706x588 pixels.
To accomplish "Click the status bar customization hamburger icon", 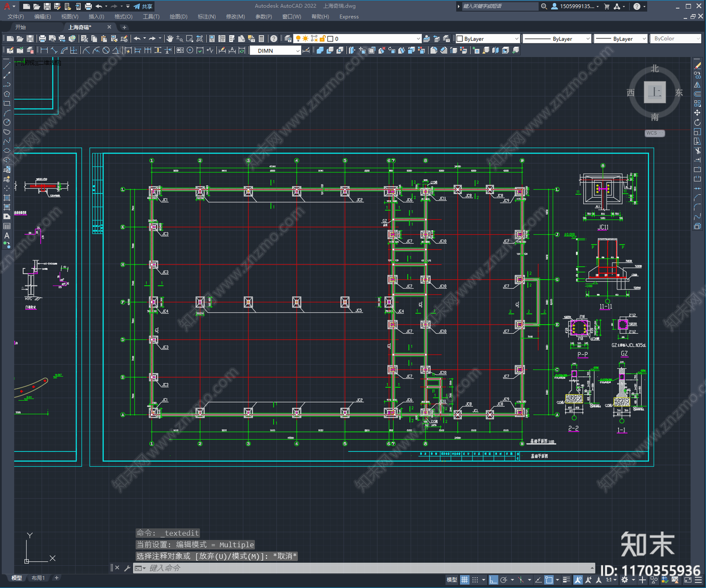I will tap(698, 580).
